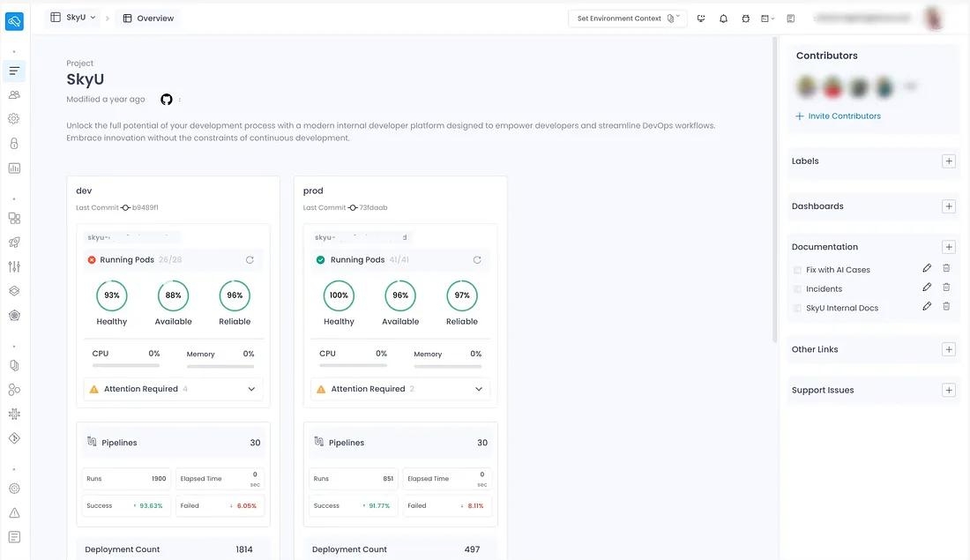Click the Fix with AI Cases icon box
Viewport: 970px width, 560px height.
coord(798,270)
